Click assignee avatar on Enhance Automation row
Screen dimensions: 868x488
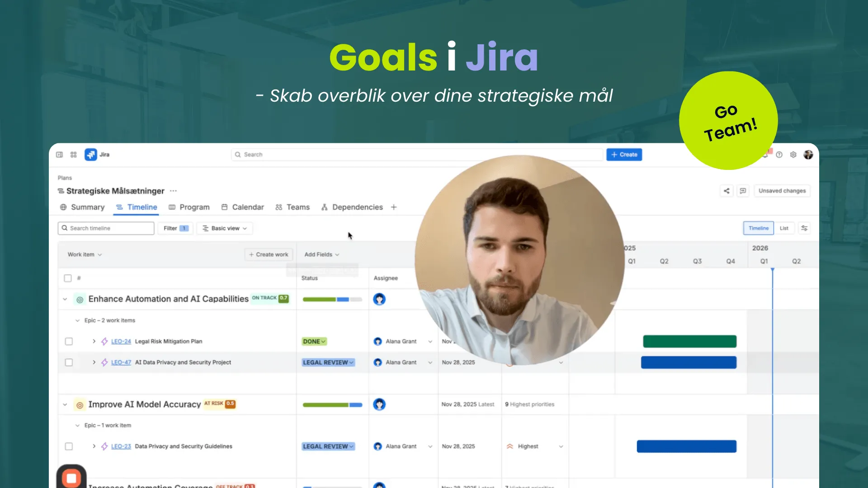(379, 299)
